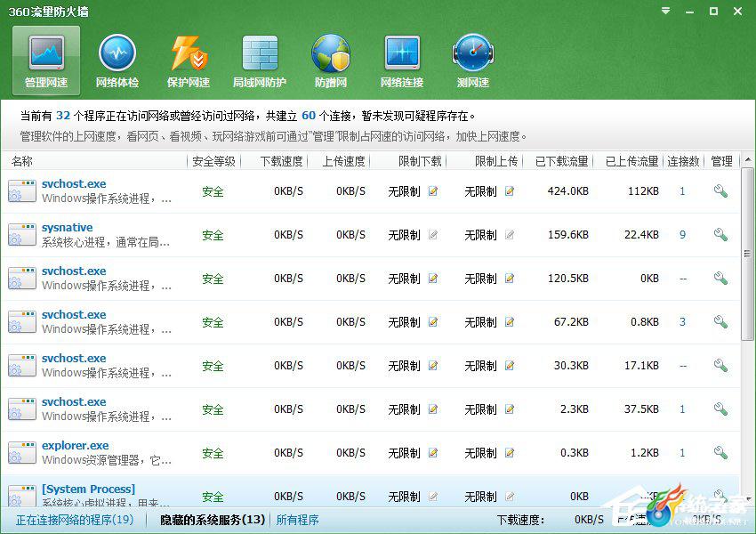The height and width of the screenshot is (534, 756).
Task: Edit upload limit for explorer.exe row
Action: [x=509, y=453]
